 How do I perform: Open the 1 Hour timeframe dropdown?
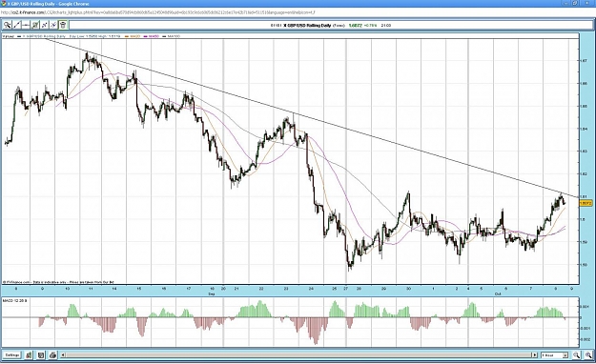coord(554,355)
